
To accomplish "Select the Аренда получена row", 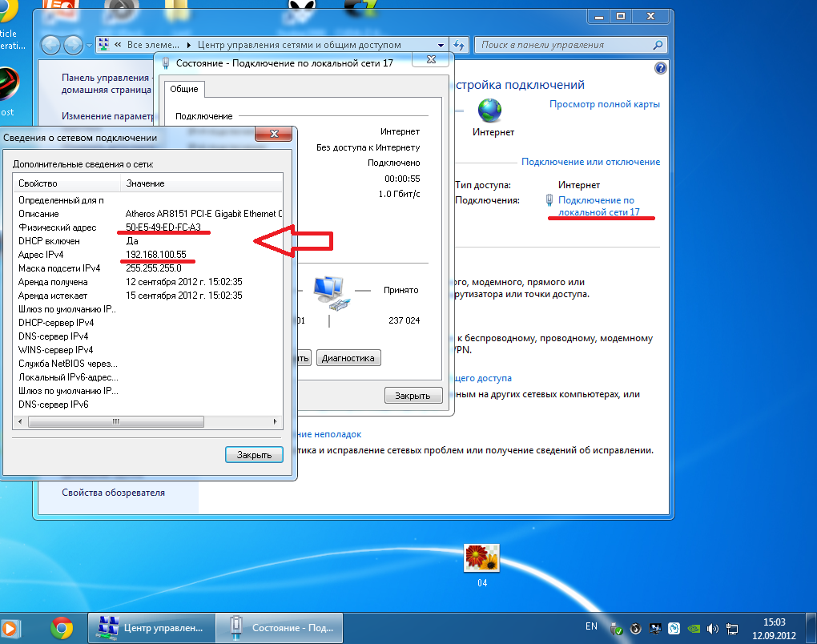I will pyautogui.click(x=148, y=282).
